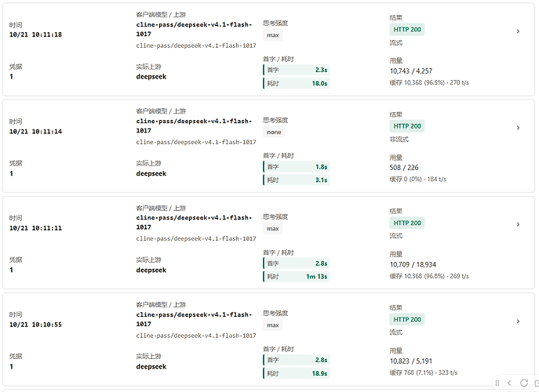The image size is (539, 392).
Task: Click the 'none' thinking strength tag
Action: 274,132
